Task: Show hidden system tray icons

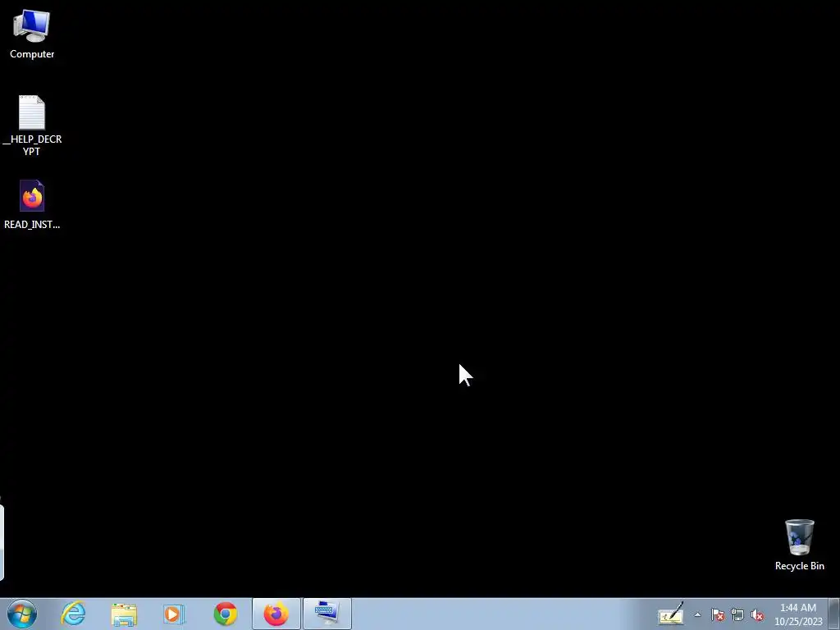Action: [697, 614]
